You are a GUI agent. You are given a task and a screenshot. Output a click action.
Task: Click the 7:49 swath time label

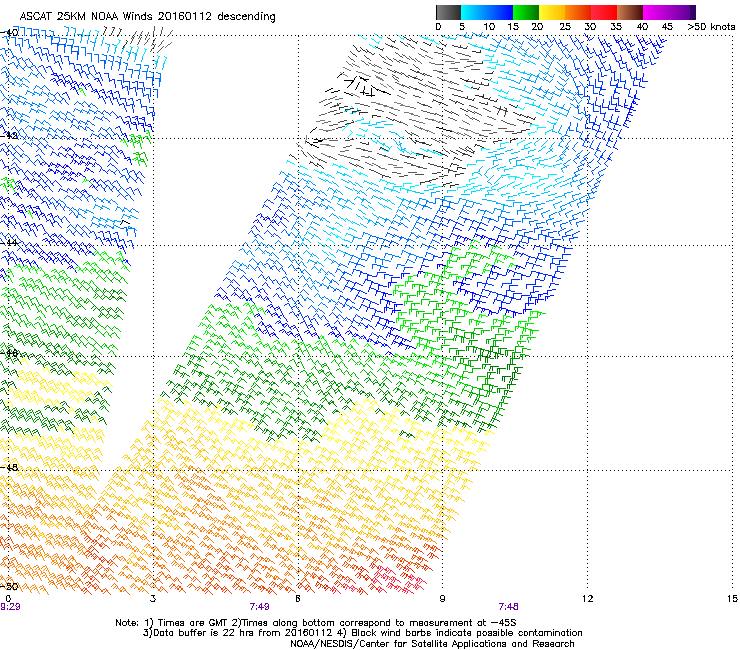(x=260, y=607)
